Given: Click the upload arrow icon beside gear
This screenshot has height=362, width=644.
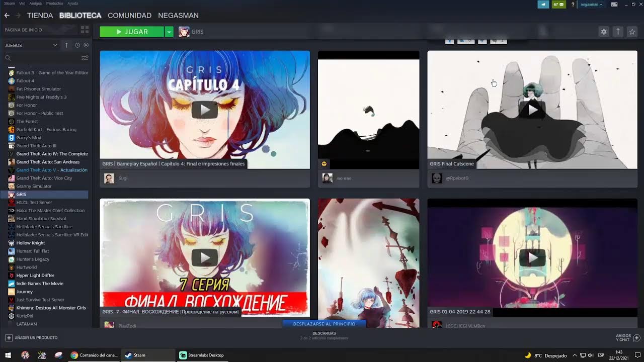Looking at the screenshot, I should click(x=618, y=32).
